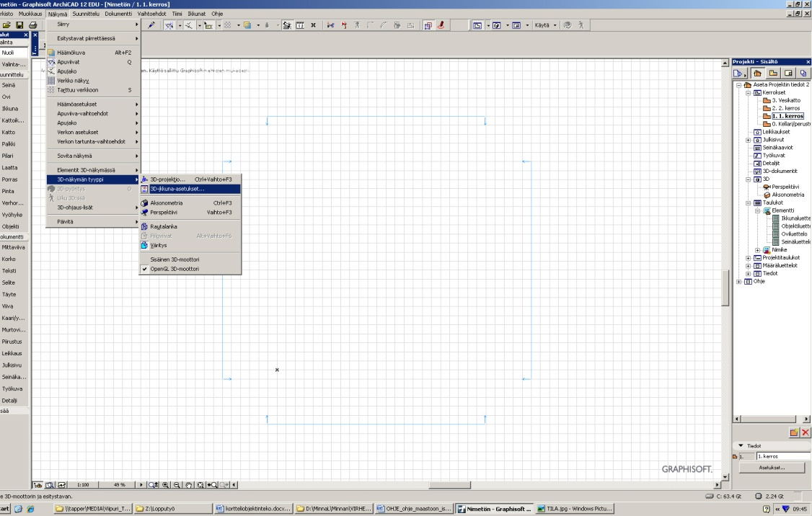Click the fit in window icon

coord(200,485)
